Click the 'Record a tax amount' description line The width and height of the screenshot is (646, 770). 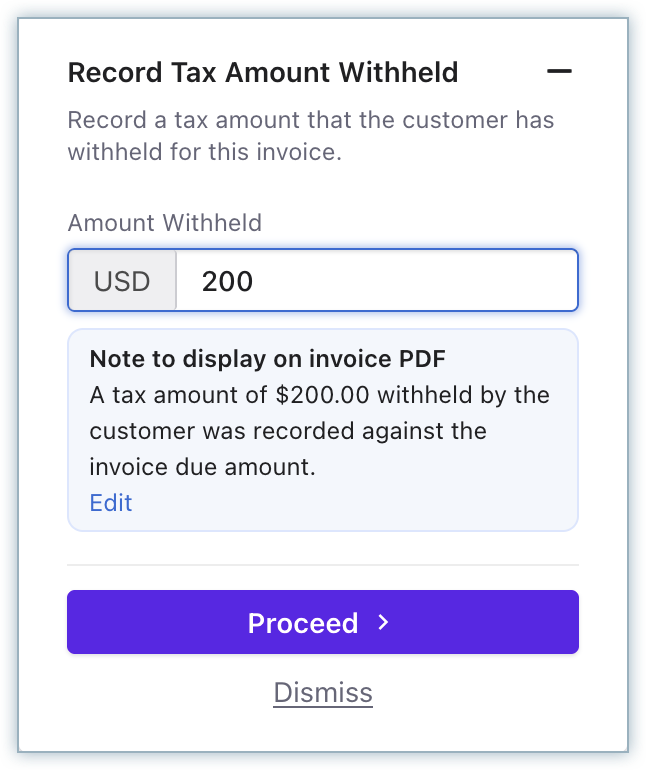[310, 121]
